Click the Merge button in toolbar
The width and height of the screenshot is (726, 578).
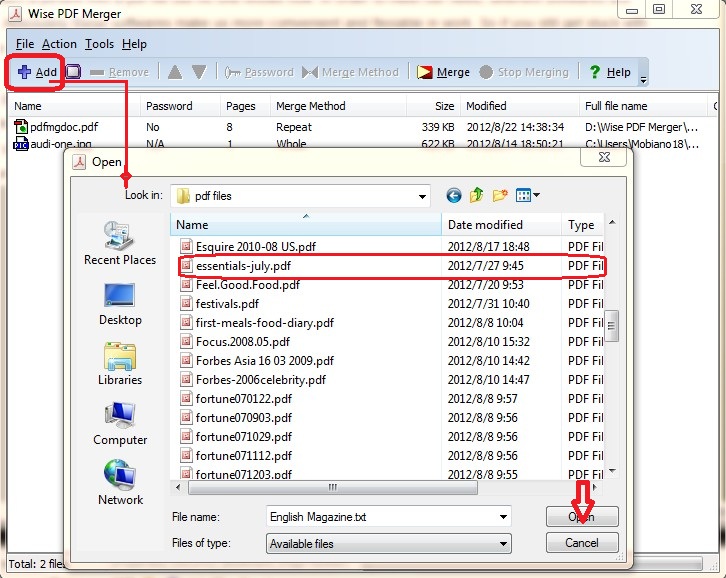(x=443, y=72)
